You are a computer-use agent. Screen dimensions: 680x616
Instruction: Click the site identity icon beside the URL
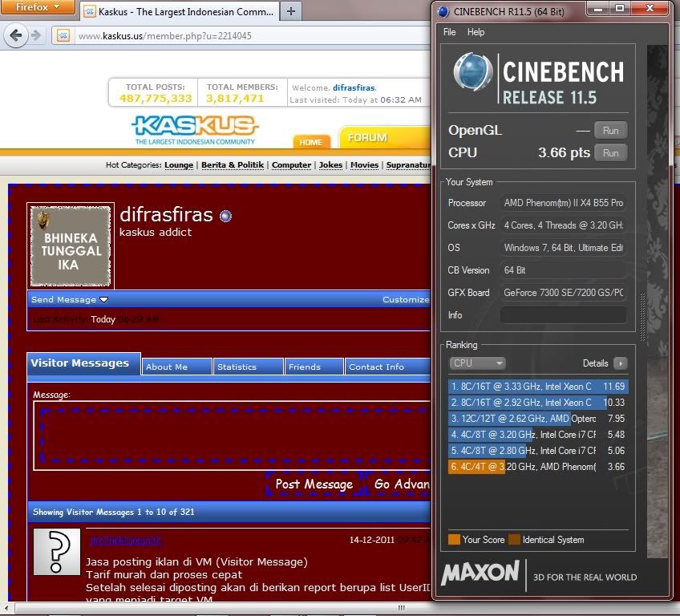click(63, 35)
